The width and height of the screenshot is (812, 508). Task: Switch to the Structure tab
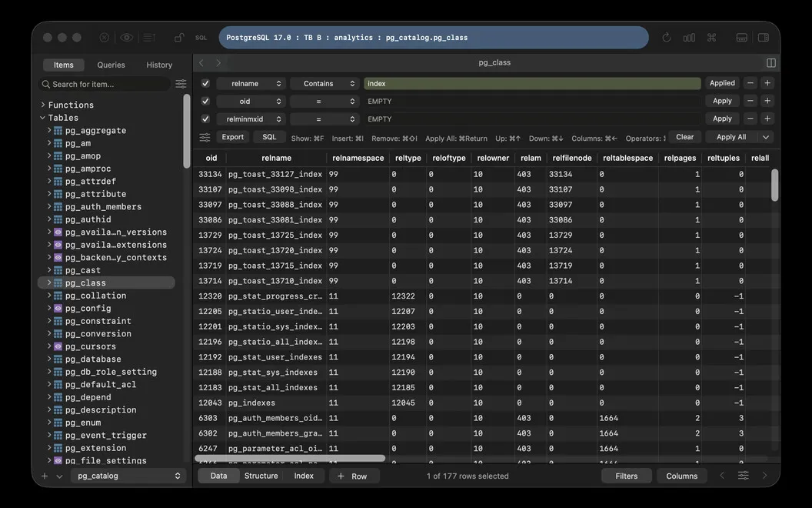pyautogui.click(x=261, y=476)
